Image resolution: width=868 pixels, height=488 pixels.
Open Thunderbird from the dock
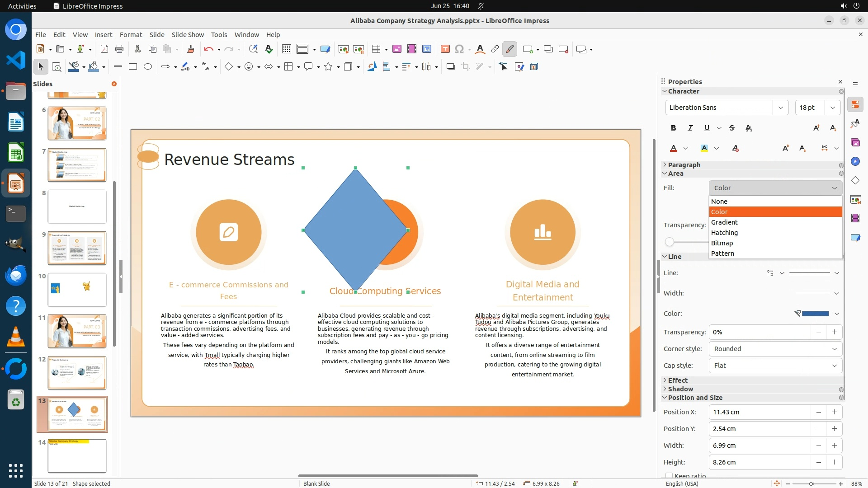(16, 276)
